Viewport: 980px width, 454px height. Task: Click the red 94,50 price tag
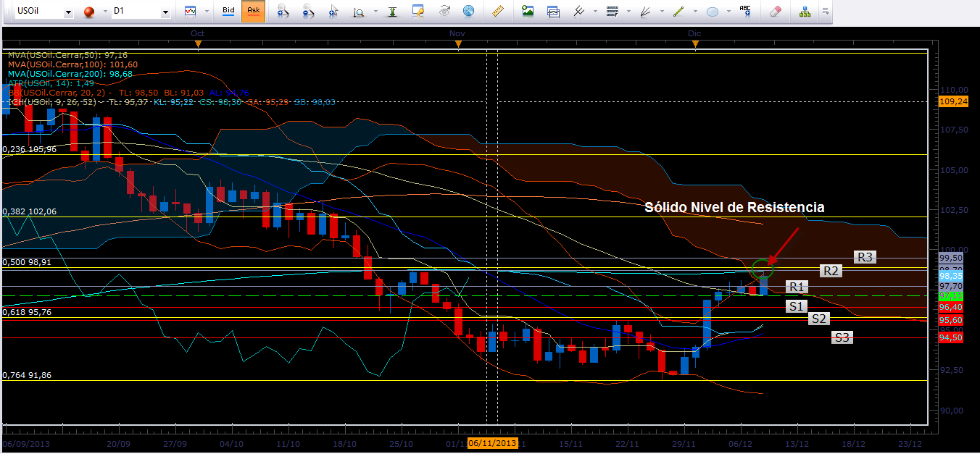click(x=950, y=337)
